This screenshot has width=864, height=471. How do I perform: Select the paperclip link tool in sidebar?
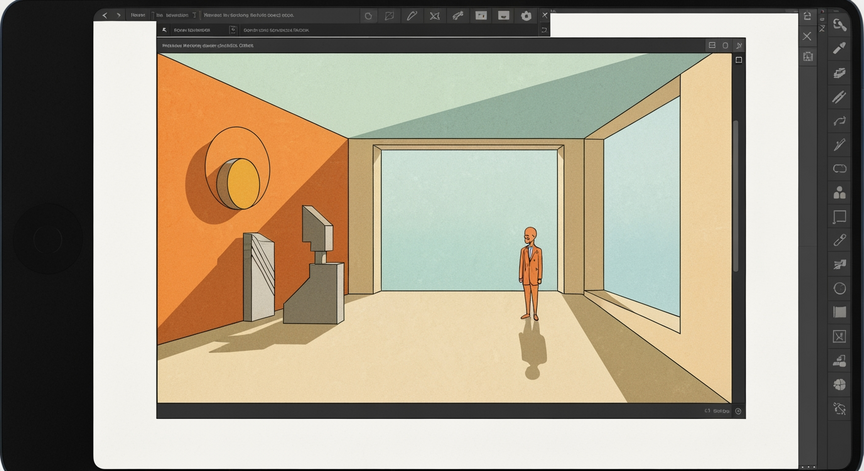click(839, 240)
